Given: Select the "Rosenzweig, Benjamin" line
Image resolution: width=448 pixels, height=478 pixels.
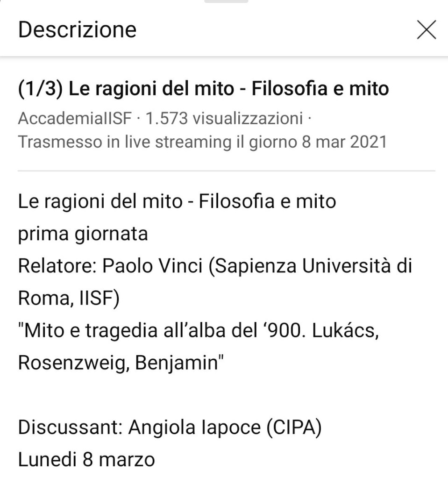Looking at the screenshot, I should tap(119, 363).
